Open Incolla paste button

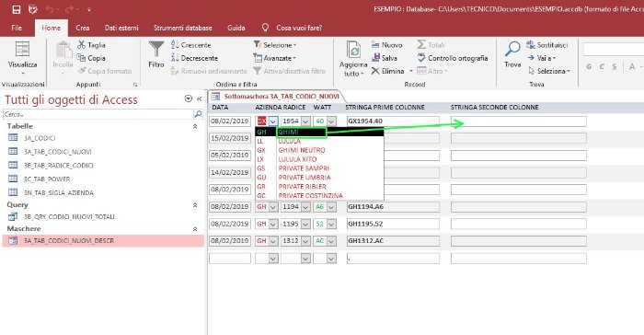(63, 58)
